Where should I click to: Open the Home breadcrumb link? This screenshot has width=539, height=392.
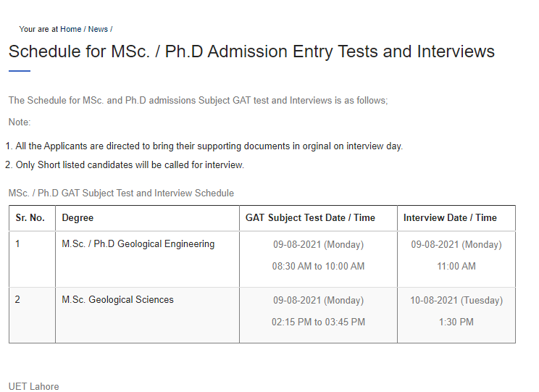(70, 29)
